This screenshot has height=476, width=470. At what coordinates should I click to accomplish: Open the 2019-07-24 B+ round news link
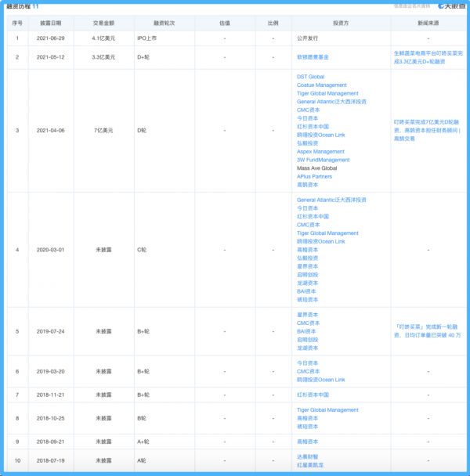click(x=428, y=331)
